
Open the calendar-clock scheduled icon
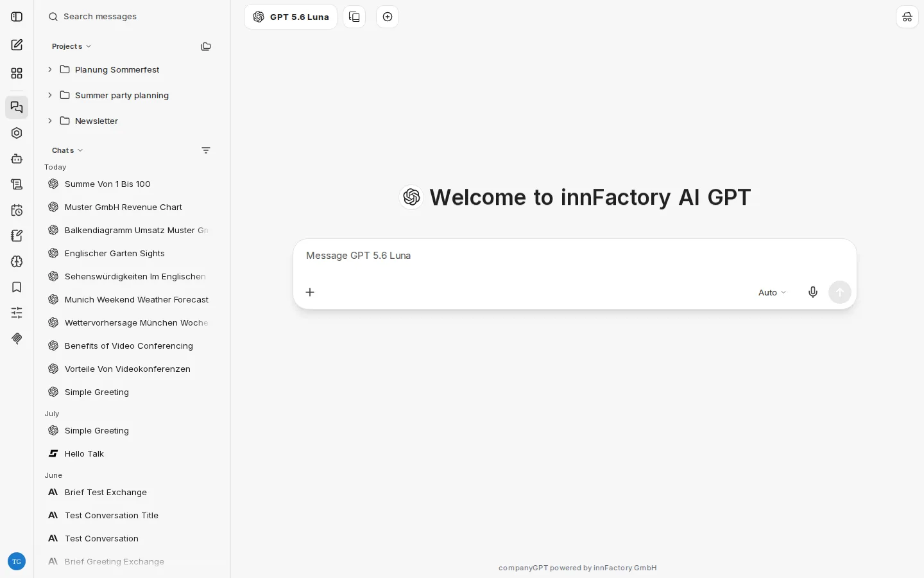17,210
